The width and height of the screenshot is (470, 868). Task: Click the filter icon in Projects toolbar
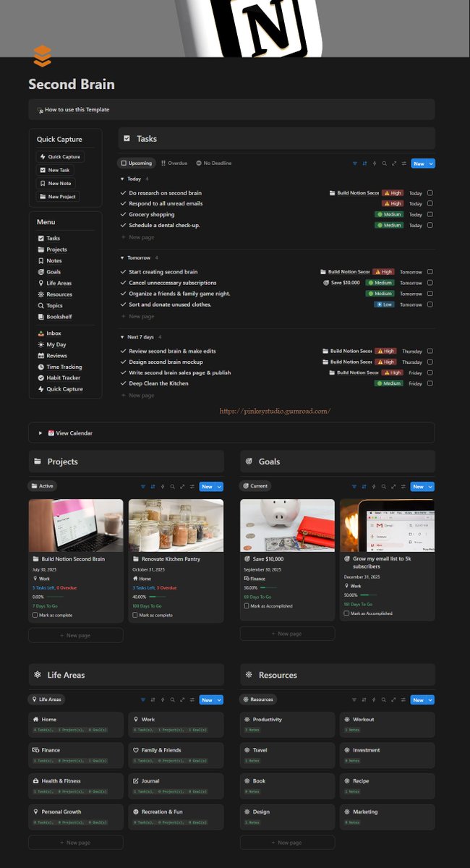click(143, 487)
